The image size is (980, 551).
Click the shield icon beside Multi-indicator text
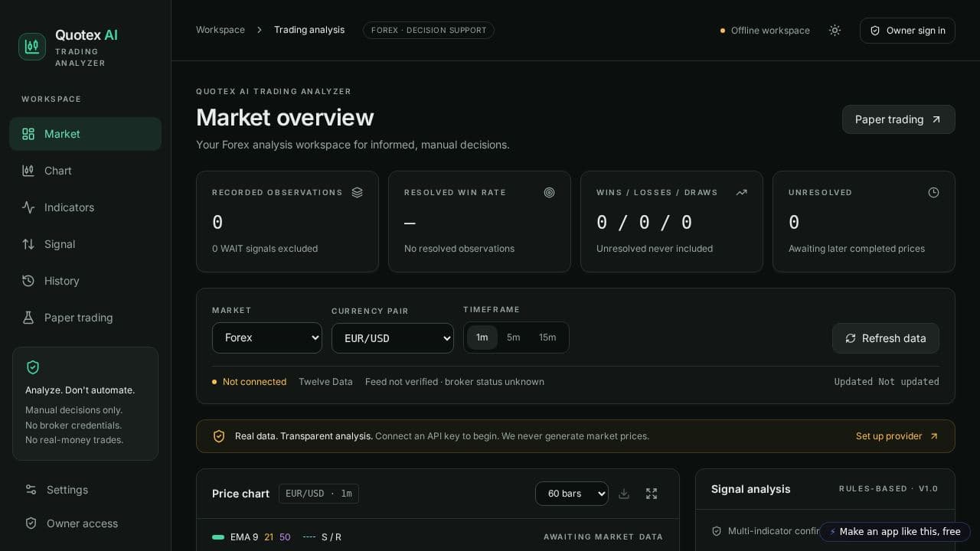point(717,531)
